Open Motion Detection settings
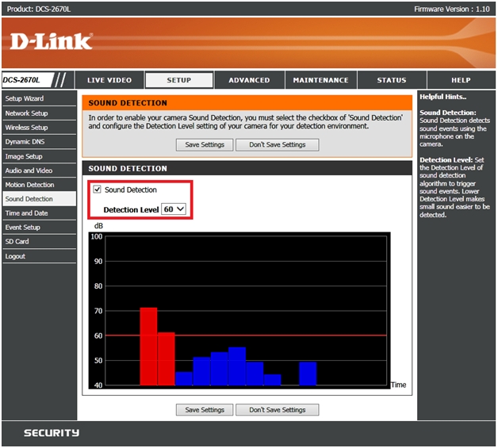The width and height of the screenshot is (498, 448). click(x=30, y=185)
